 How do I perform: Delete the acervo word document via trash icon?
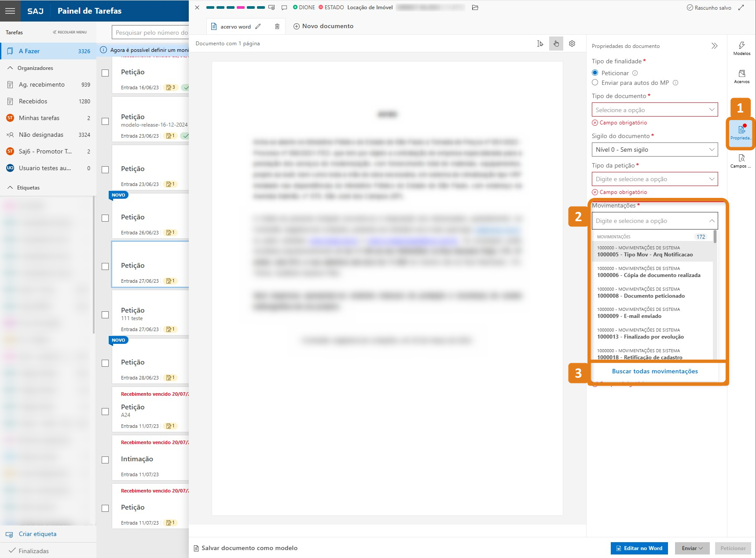[x=277, y=26]
